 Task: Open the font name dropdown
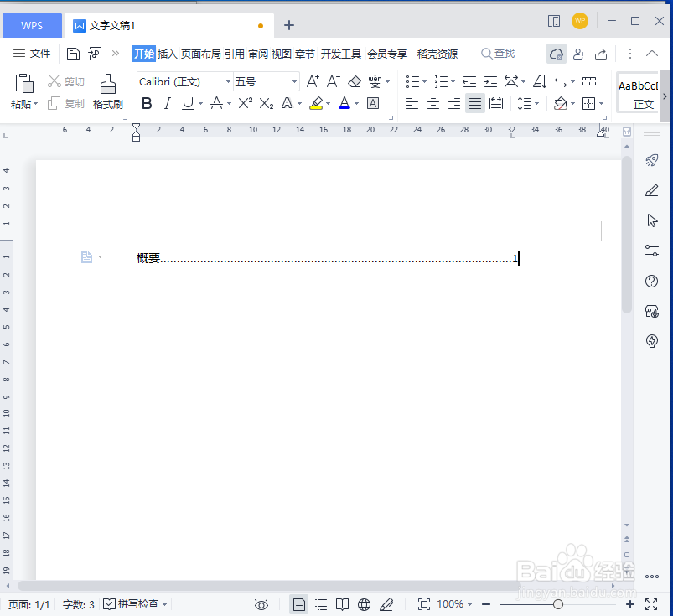(x=228, y=81)
